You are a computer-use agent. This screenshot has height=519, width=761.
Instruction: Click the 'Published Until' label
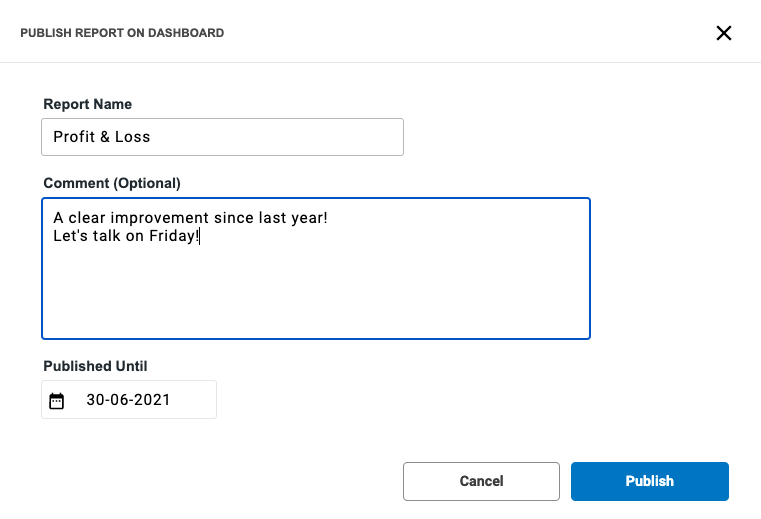(95, 366)
